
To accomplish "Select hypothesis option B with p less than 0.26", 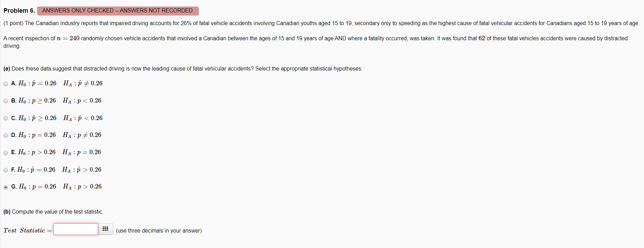I will pyautogui.click(x=6, y=101).
